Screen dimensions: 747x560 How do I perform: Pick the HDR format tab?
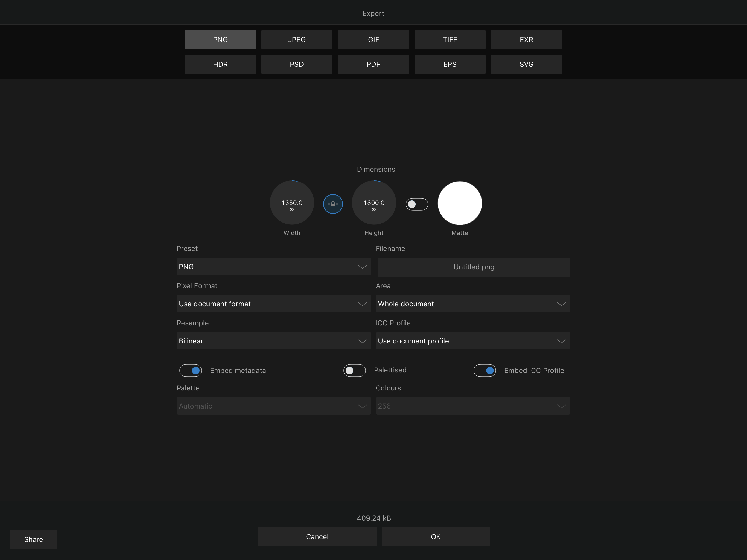coord(220,64)
